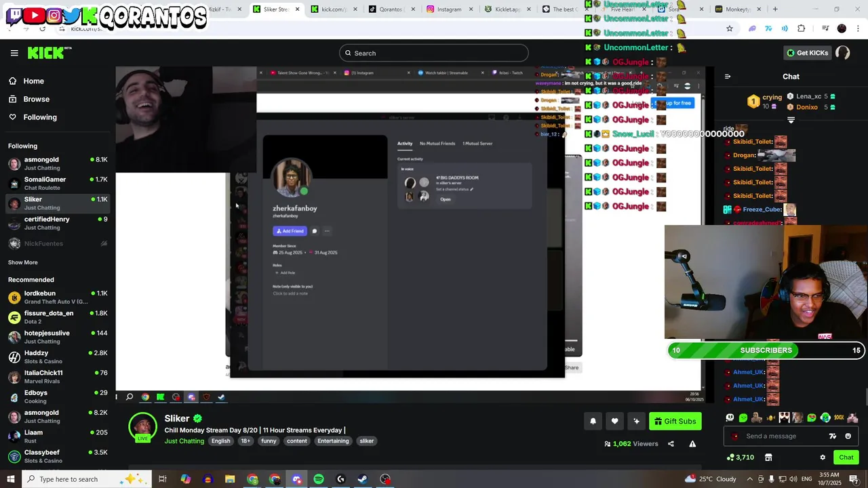This screenshot has width=868, height=488.
Task: Open Edboys Cooking channel
Action: click(x=58, y=396)
